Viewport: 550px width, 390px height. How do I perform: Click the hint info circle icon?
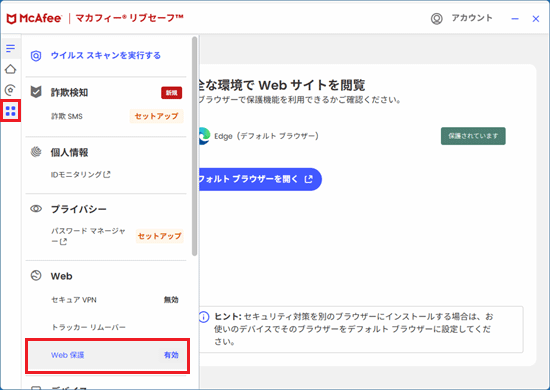204,317
